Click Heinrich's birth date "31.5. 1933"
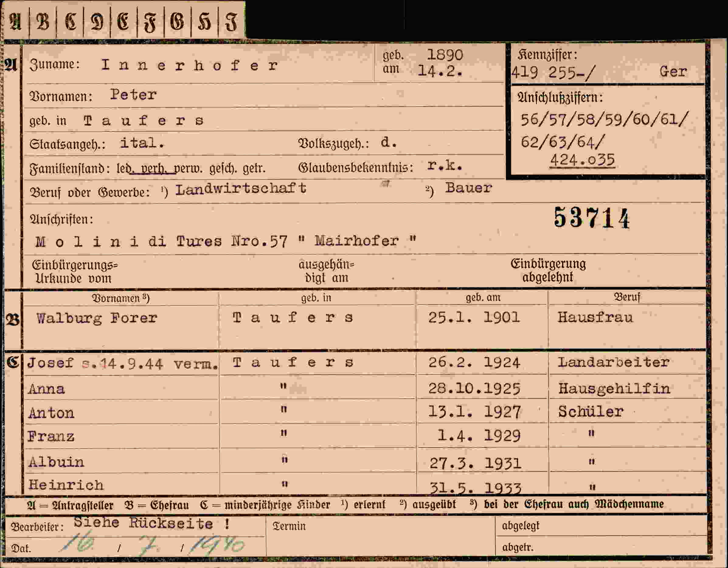This screenshot has width=728, height=568. click(475, 488)
